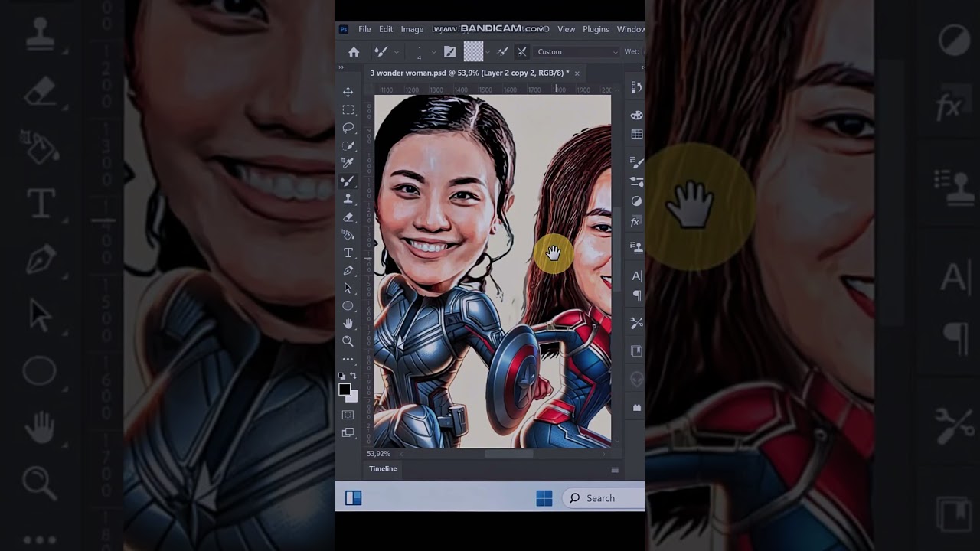Screen dimensions: 980x551
Task: Click the horizontal canvas scrollbar
Action: click(508, 454)
